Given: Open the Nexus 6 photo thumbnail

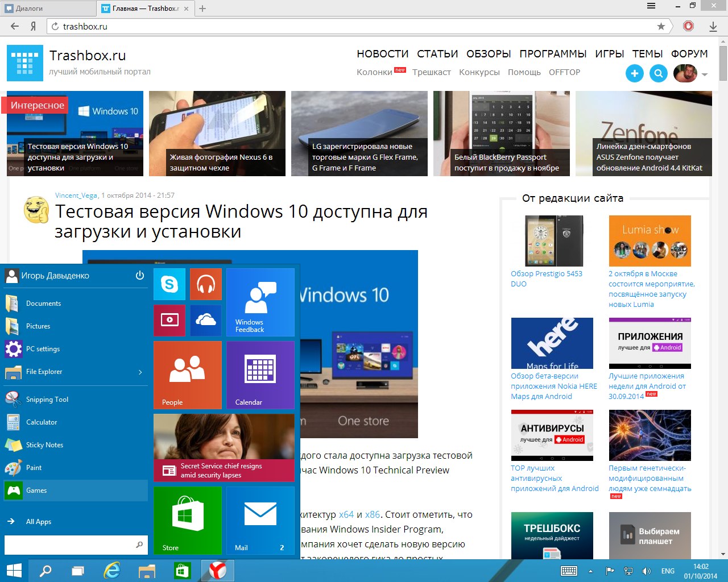Looking at the screenshot, I should point(217,134).
